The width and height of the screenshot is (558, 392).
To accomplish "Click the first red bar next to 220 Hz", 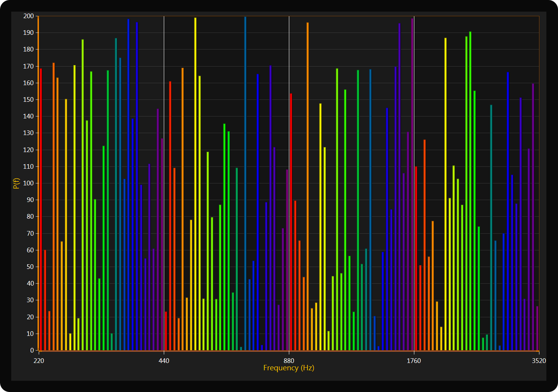I will (x=41, y=209).
